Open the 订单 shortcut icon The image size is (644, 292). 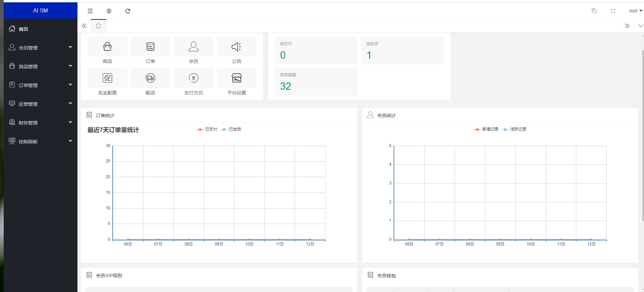151,47
